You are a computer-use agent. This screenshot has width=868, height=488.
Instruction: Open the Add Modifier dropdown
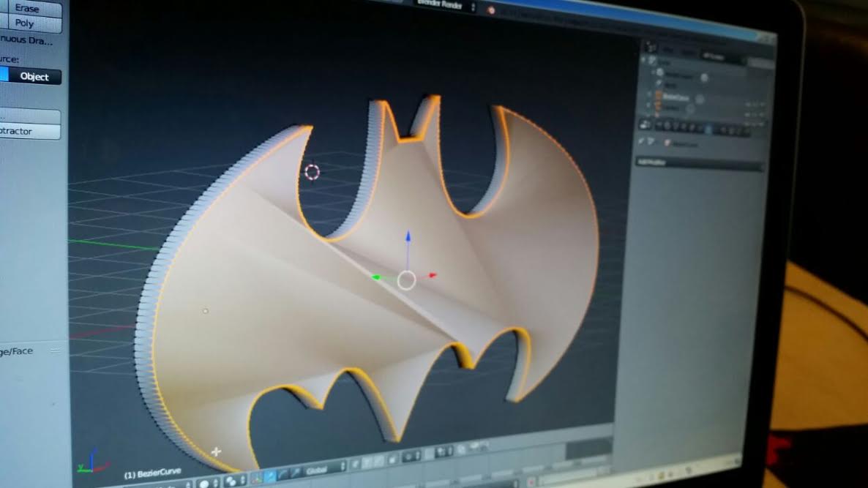click(x=700, y=162)
